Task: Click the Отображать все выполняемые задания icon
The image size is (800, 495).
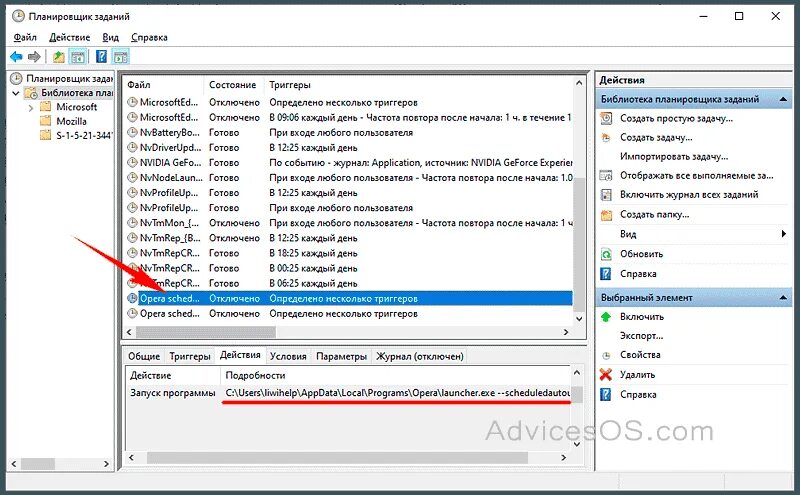Action: point(606,176)
